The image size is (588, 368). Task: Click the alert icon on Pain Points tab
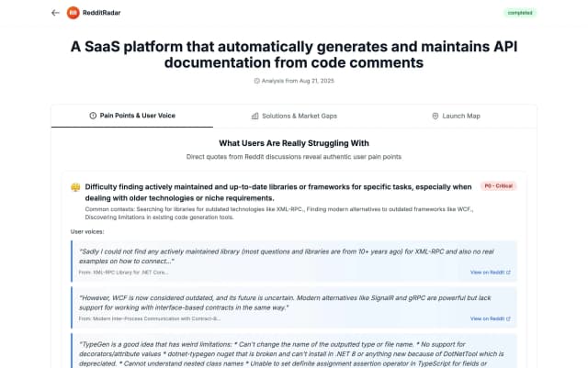click(x=93, y=116)
